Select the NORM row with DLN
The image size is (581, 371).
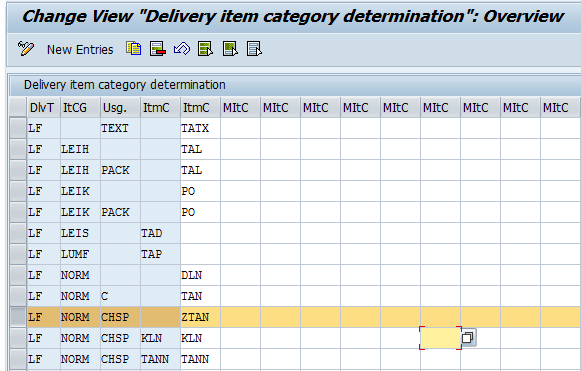click(x=18, y=275)
